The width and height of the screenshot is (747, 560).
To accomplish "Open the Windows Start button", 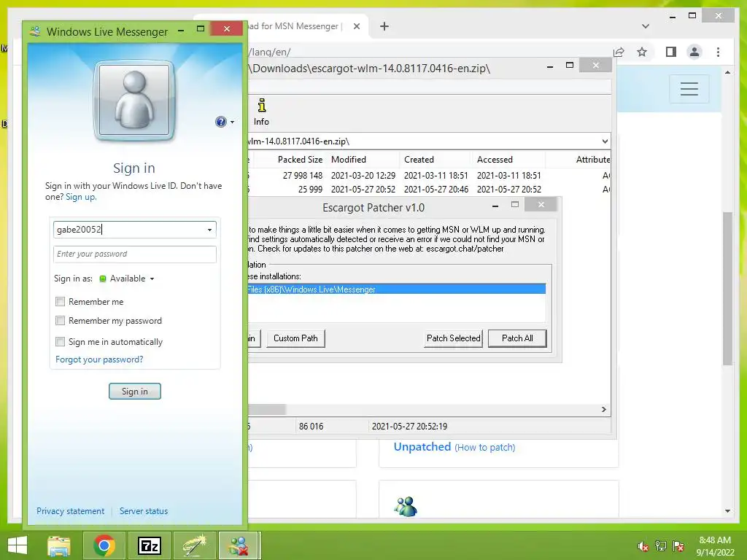I will coord(18,545).
